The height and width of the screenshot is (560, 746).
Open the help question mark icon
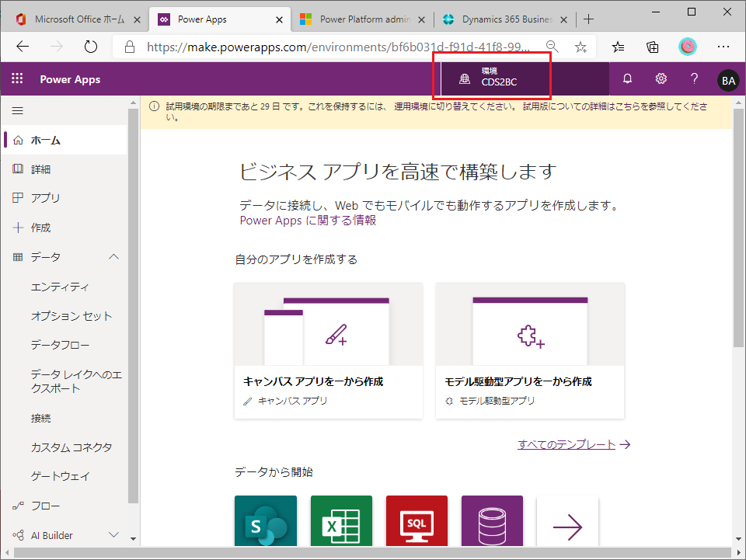pos(694,79)
